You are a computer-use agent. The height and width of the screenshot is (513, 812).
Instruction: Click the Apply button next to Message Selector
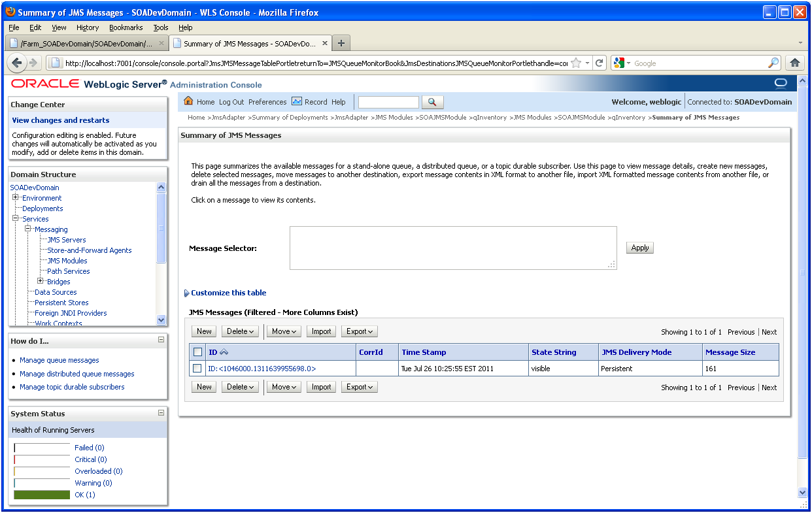click(639, 248)
